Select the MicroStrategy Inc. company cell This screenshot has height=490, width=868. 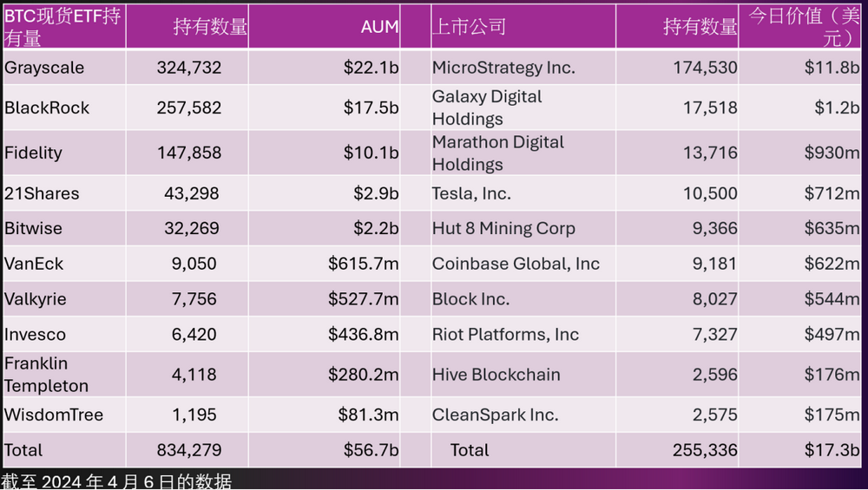point(503,68)
